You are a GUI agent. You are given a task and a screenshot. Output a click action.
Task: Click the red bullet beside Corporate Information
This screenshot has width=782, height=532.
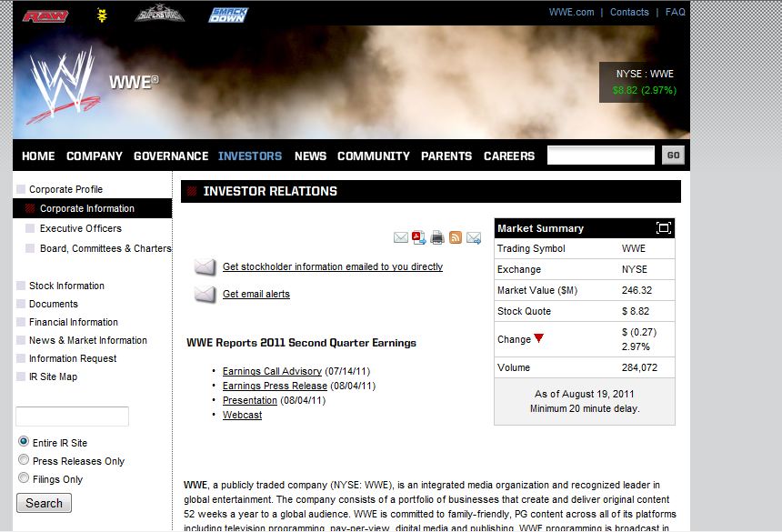click(30, 208)
